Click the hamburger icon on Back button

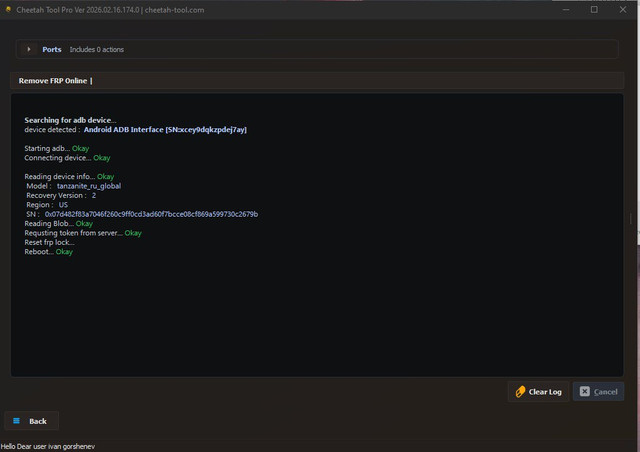14,421
